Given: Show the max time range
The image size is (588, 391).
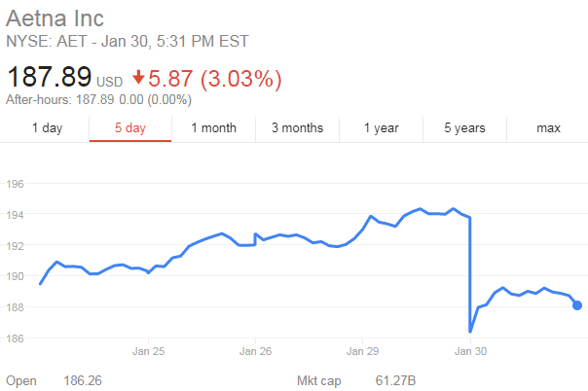Looking at the screenshot, I should 548,128.
